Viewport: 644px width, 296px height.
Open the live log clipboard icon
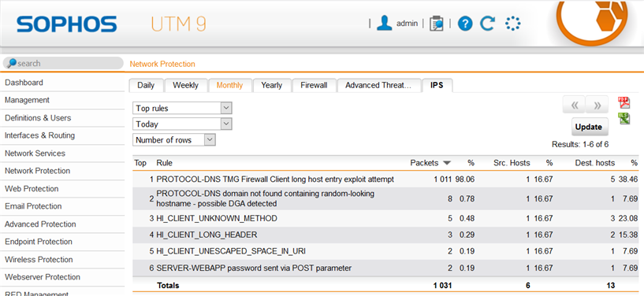point(436,24)
